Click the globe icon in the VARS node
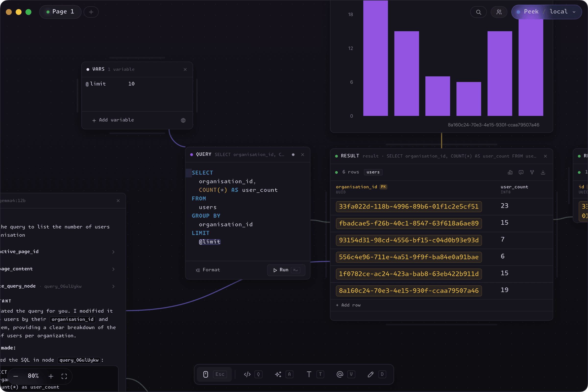Image resolution: width=588 pixels, height=392 pixels. (x=183, y=120)
